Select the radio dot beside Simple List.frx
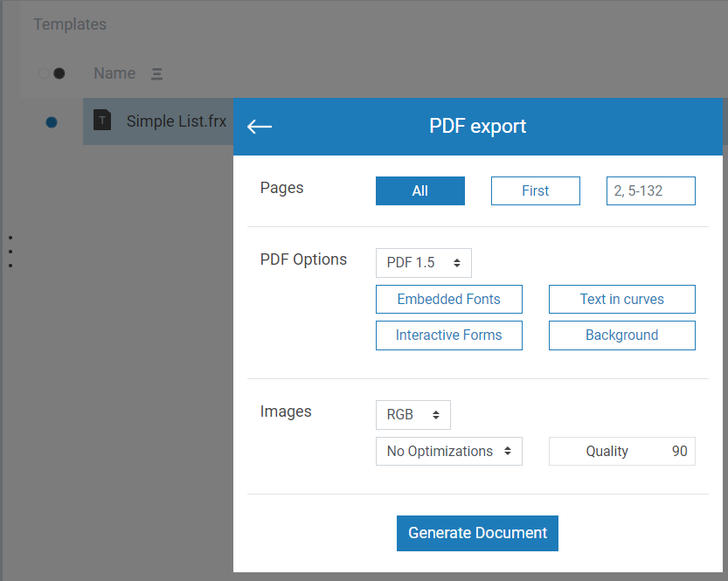 click(x=52, y=122)
